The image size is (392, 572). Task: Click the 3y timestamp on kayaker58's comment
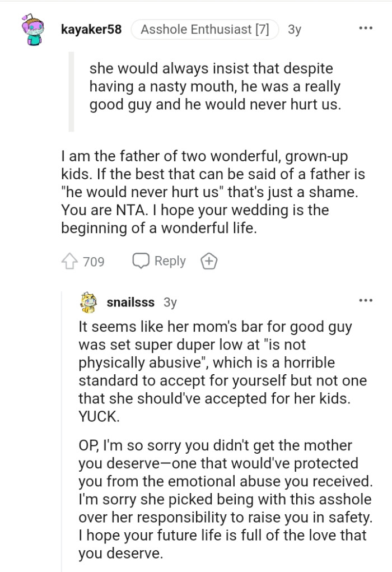[x=295, y=29]
